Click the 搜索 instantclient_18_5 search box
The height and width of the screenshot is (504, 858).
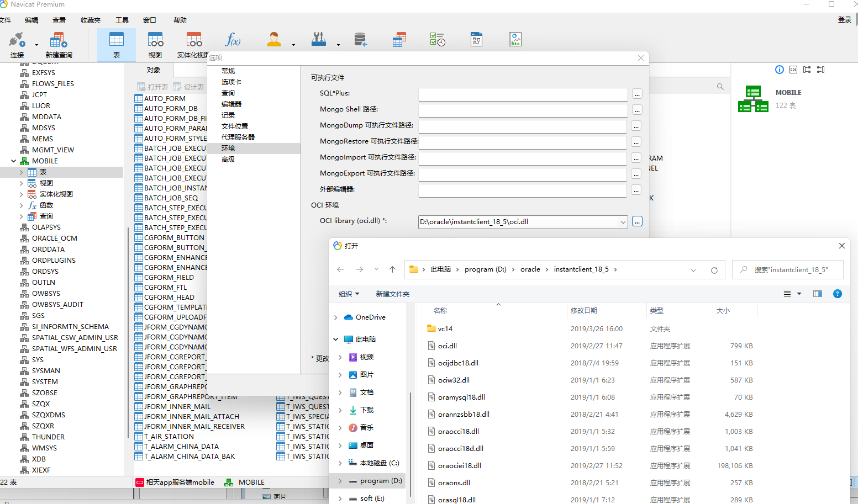pyautogui.click(x=788, y=270)
